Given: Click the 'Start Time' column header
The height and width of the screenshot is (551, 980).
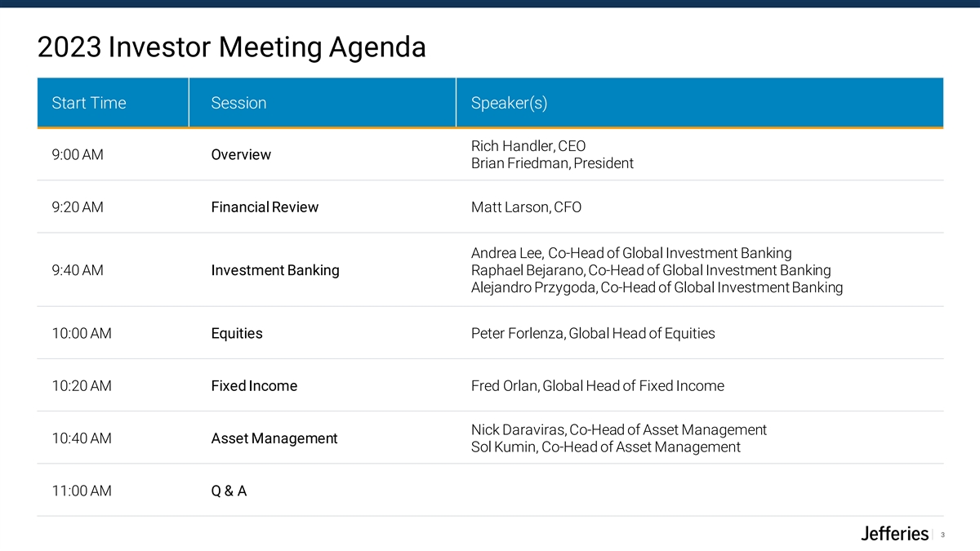Looking at the screenshot, I should pyautogui.click(x=89, y=103).
